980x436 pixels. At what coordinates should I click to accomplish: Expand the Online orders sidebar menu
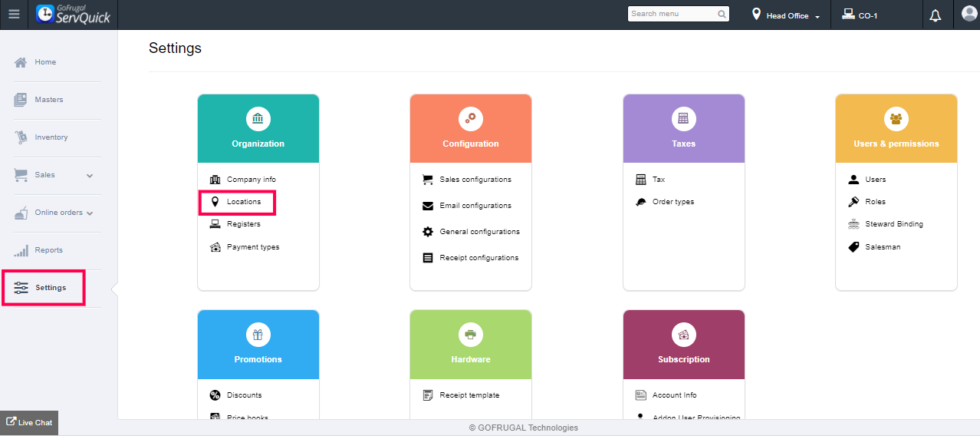[x=90, y=213]
